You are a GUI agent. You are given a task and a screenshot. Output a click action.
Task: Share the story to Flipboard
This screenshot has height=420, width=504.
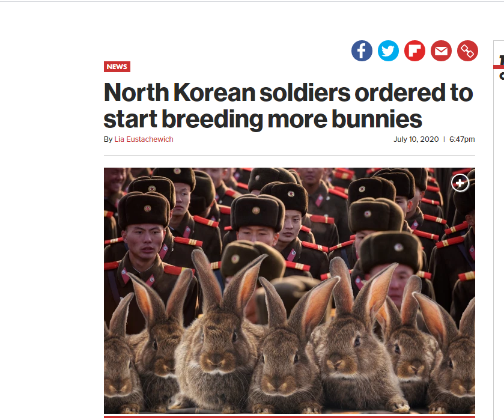[x=414, y=50]
